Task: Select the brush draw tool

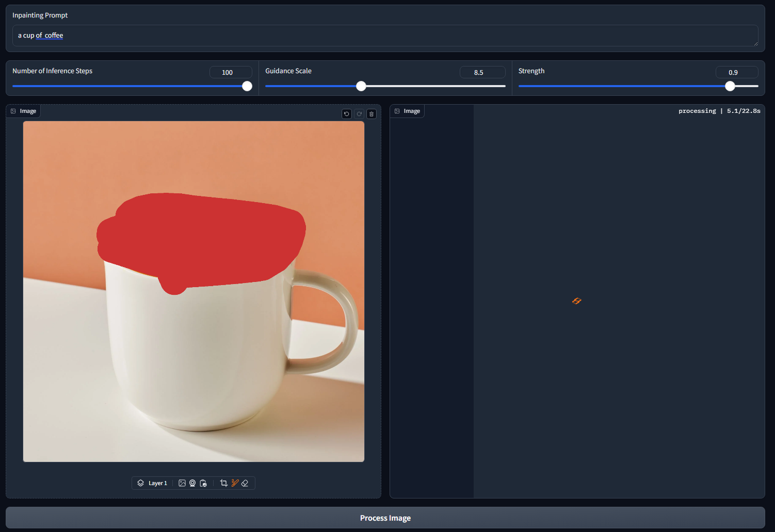Action: click(235, 483)
